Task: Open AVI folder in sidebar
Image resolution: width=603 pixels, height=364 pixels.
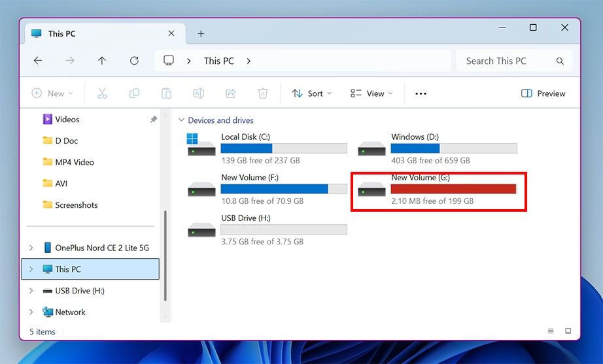Action: pyautogui.click(x=61, y=184)
